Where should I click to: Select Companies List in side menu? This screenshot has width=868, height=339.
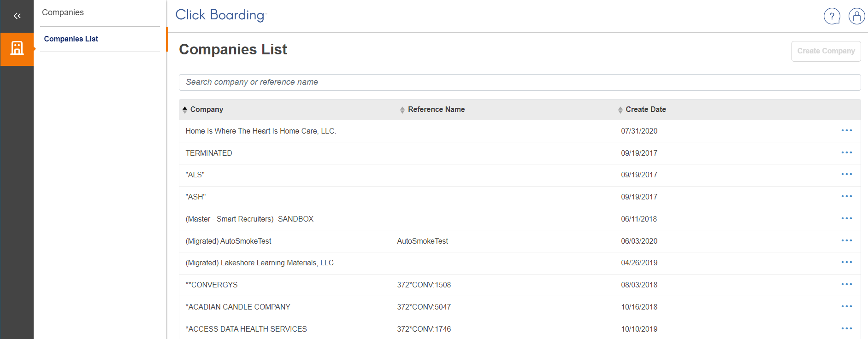pos(71,39)
